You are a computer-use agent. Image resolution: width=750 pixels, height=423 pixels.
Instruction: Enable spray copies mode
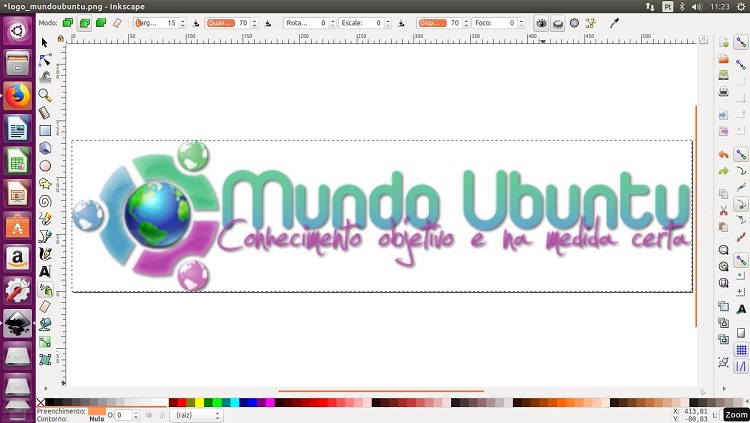(x=68, y=22)
